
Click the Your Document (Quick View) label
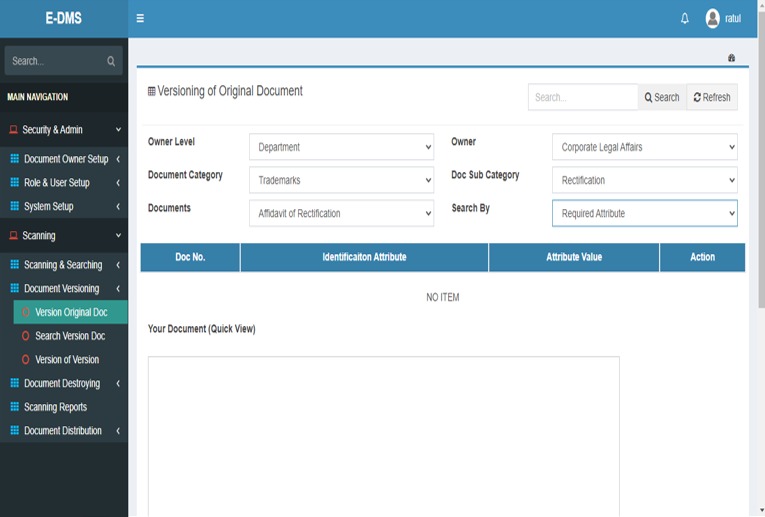[201, 329]
